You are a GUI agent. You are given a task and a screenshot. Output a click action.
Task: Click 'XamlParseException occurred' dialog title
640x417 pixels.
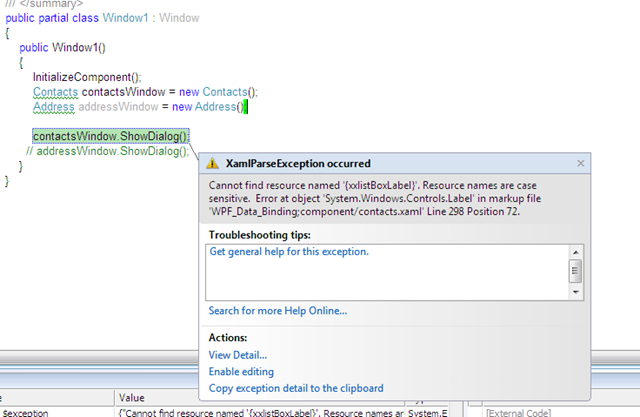(x=298, y=164)
